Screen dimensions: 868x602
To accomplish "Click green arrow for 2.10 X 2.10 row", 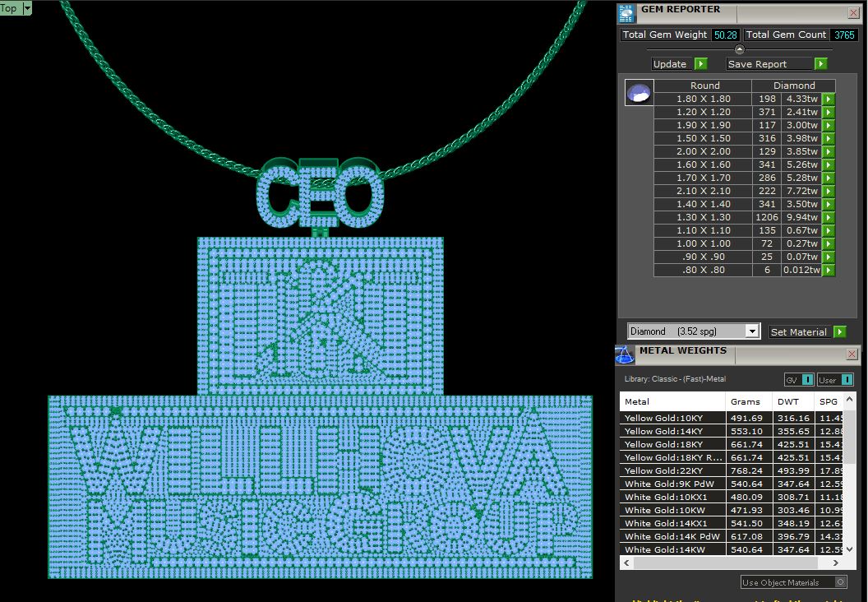I will [x=829, y=191].
